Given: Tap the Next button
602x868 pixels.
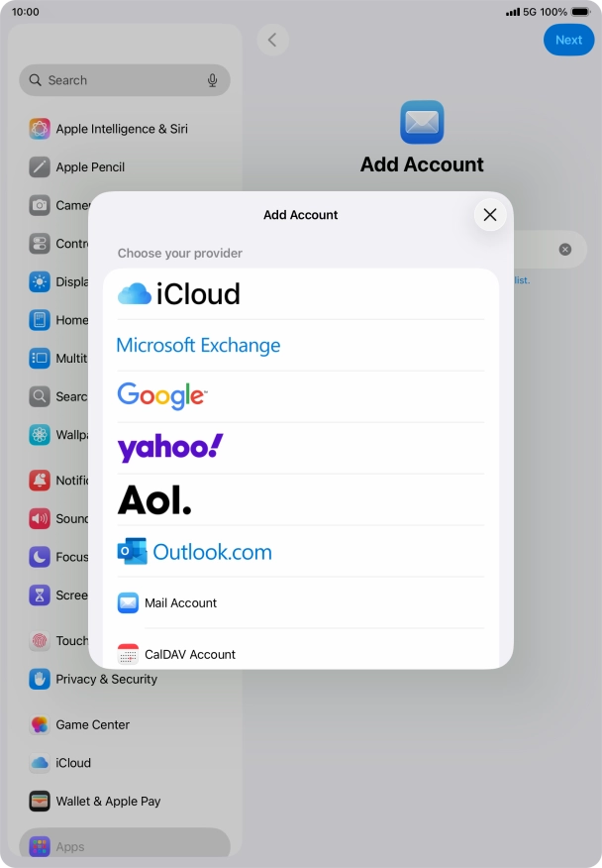Looking at the screenshot, I should pyautogui.click(x=568, y=40).
